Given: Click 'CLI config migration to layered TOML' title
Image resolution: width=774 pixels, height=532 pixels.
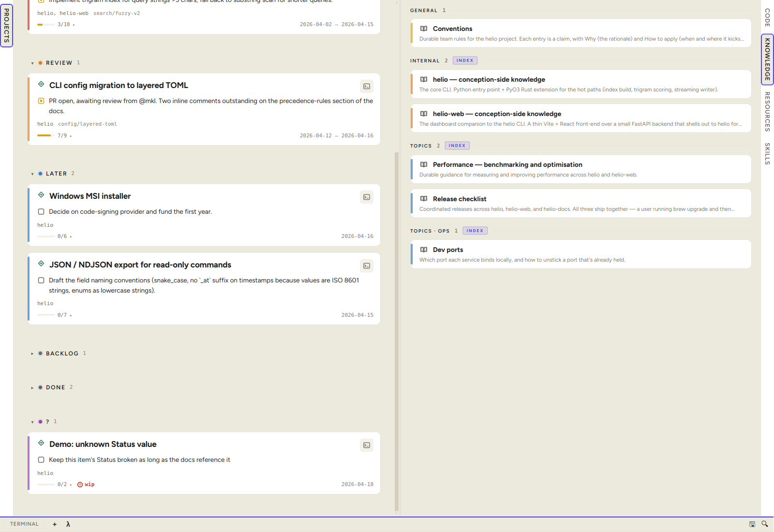Looking at the screenshot, I should point(119,85).
